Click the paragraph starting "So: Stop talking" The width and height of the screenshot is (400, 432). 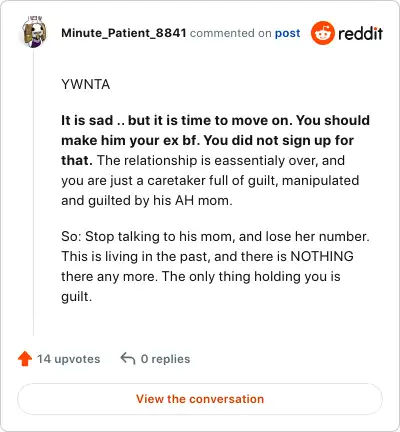(215, 266)
